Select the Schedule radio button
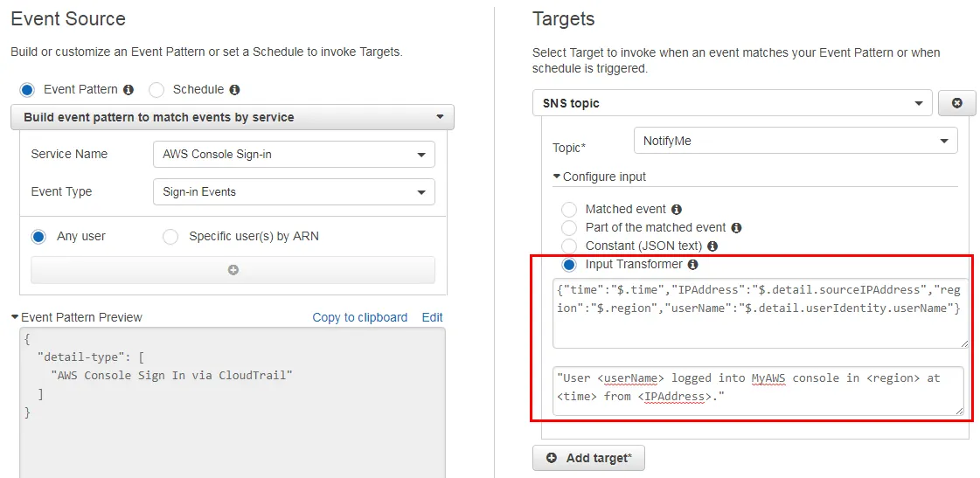The image size is (980, 478). [x=156, y=89]
